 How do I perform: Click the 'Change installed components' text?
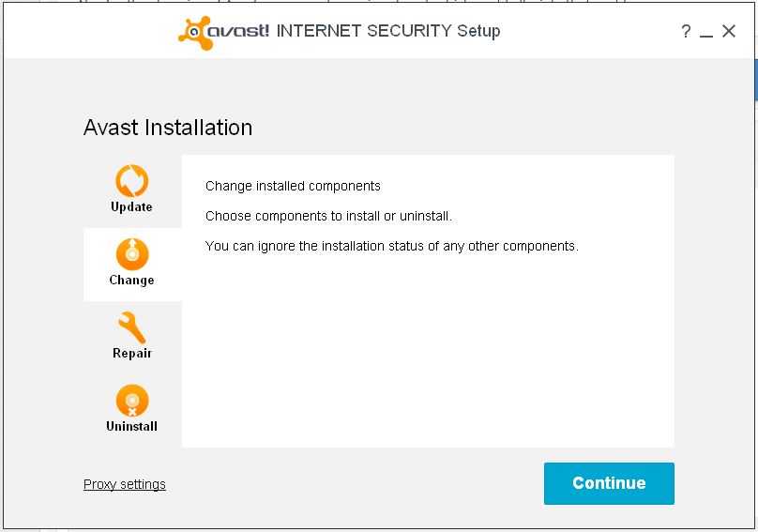click(293, 186)
